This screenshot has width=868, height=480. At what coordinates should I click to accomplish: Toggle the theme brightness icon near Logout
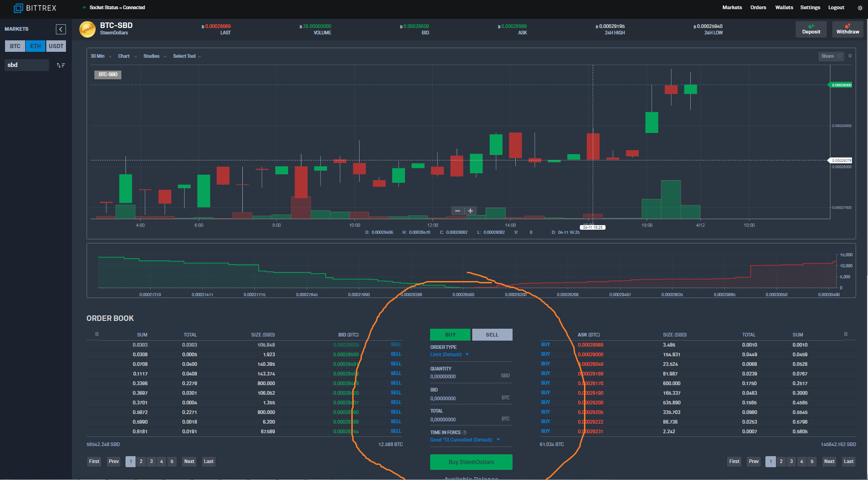[x=860, y=8]
